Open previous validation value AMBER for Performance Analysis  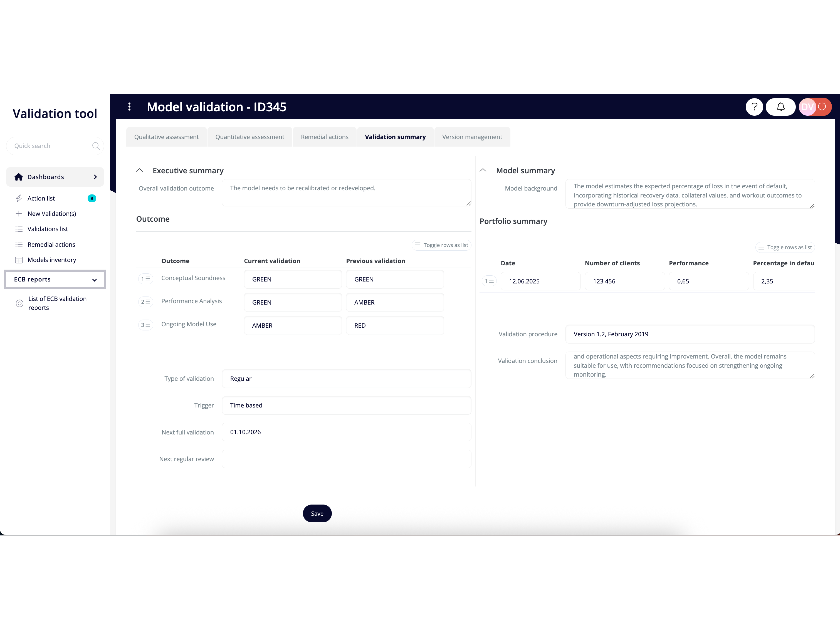click(395, 303)
